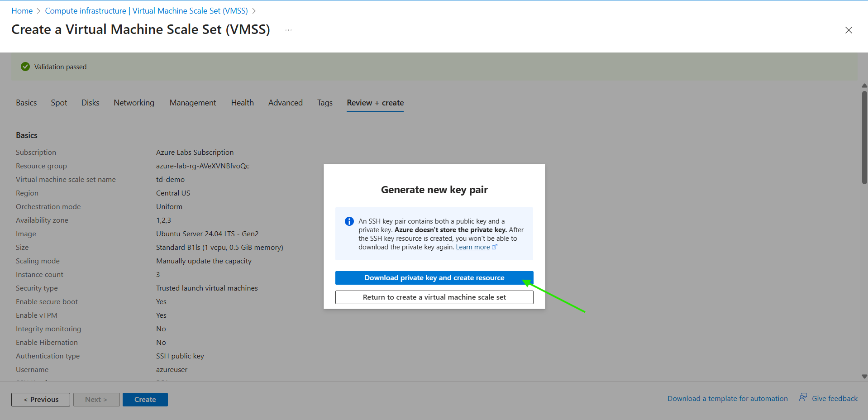Click the Home breadcrumb link
This screenshot has height=420, width=868.
tap(22, 11)
